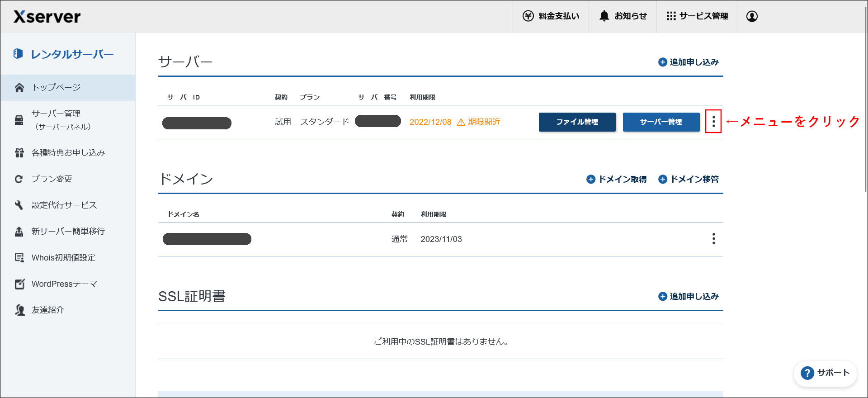The height and width of the screenshot is (398, 868).
Task: Click the ファイル管理 button
Action: [577, 122]
